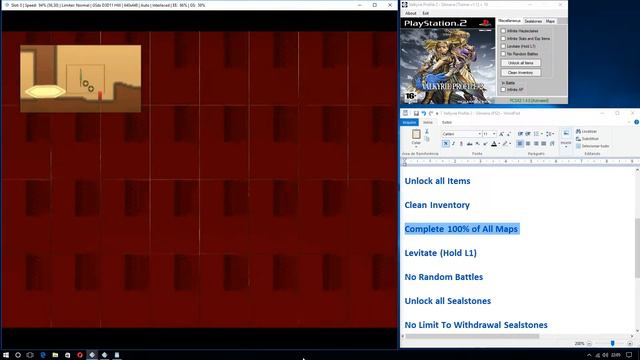The height and width of the screenshot is (360, 640).
Task: Click the font color 'A' icon
Action: coord(494,144)
